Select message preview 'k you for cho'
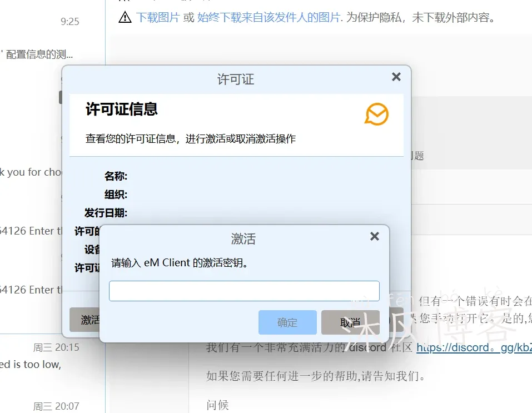The width and height of the screenshot is (532, 413). [x=31, y=172]
